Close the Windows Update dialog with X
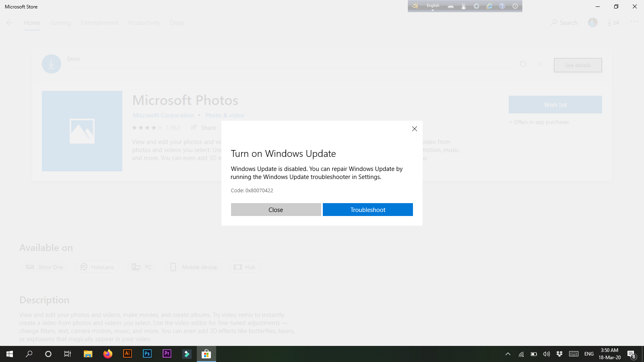 [x=415, y=129]
